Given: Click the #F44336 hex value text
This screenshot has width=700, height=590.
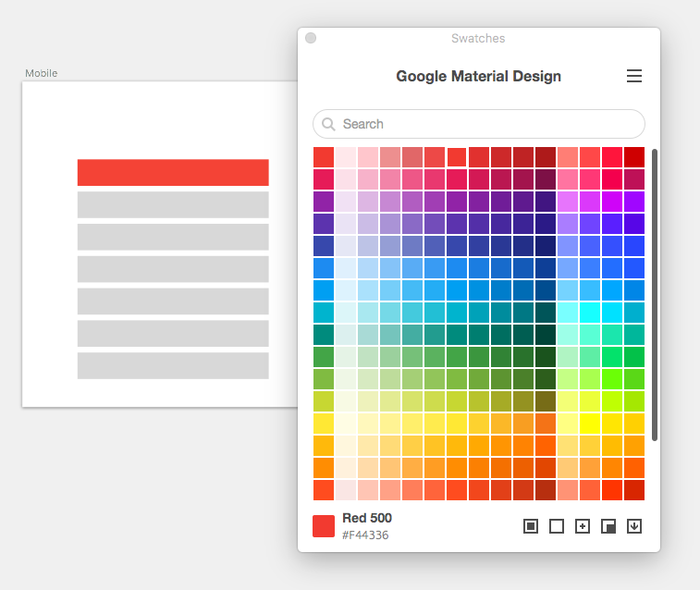Looking at the screenshot, I should (x=365, y=535).
